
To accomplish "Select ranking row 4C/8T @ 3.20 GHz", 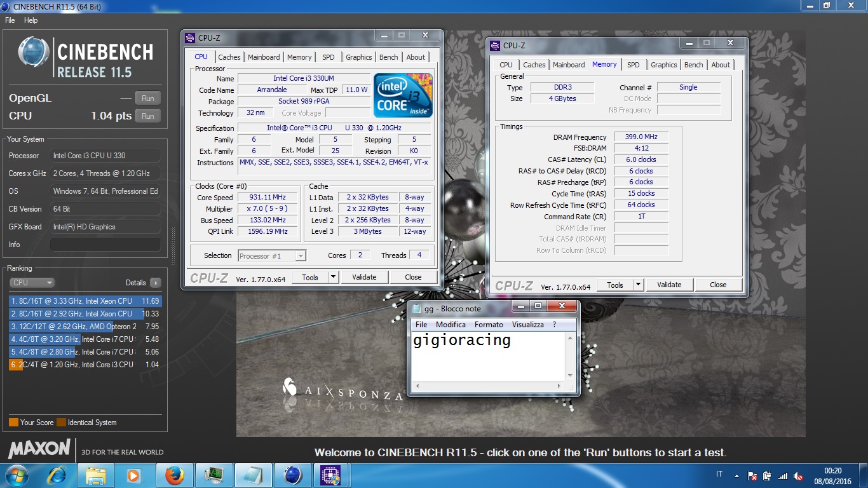I will click(x=85, y=339).
